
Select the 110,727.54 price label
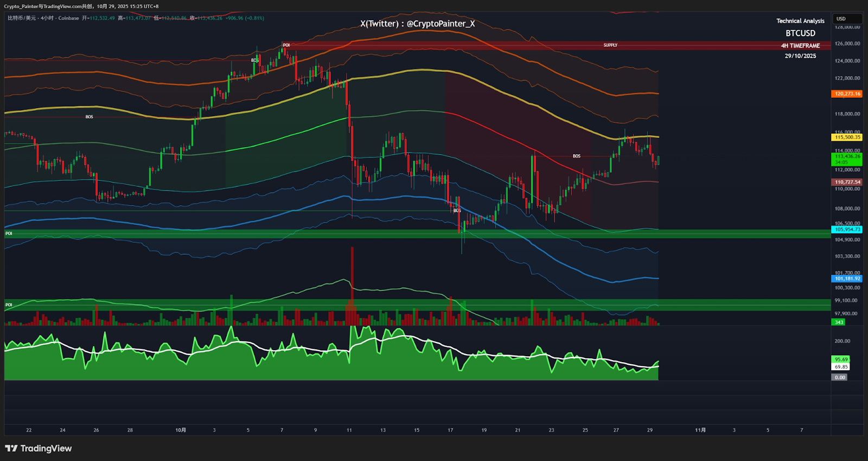[x=847, y=182]
